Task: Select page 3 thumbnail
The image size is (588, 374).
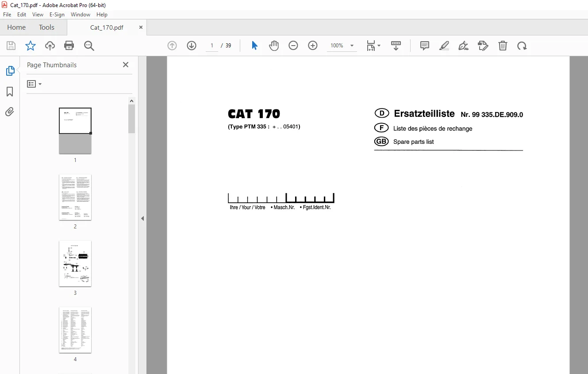Action: [75, 264]
